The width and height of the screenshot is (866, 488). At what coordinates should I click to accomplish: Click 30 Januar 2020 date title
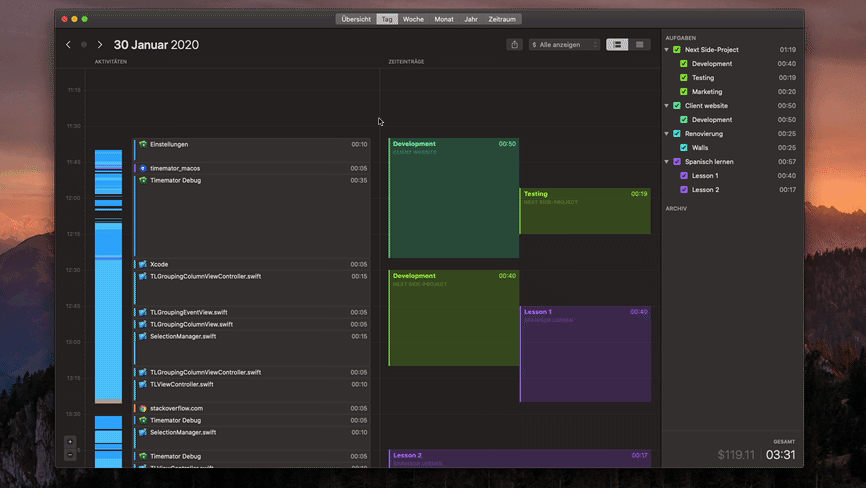[x=156, y=45]
